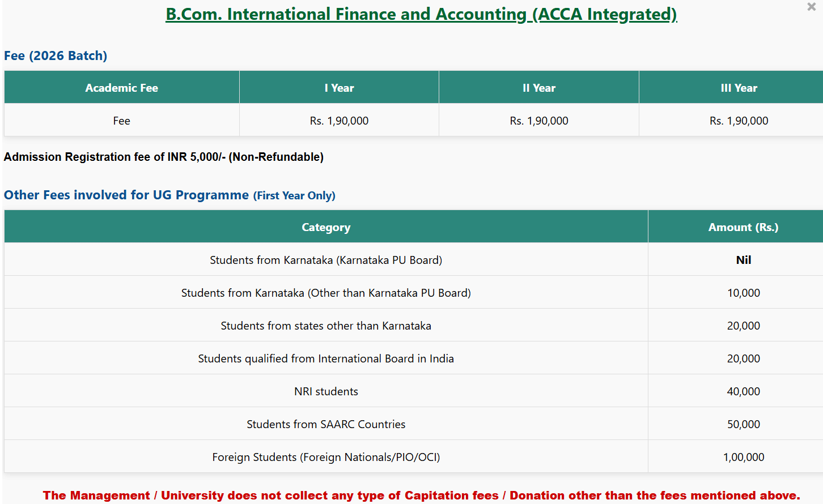Click the Admission Registration fee notice text
Screen dimensions: 823x504
[164, 157]
